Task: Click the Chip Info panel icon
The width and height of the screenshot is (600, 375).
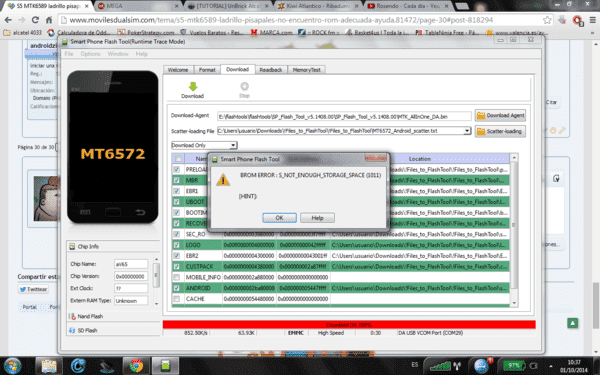Action: click(72, 246)
